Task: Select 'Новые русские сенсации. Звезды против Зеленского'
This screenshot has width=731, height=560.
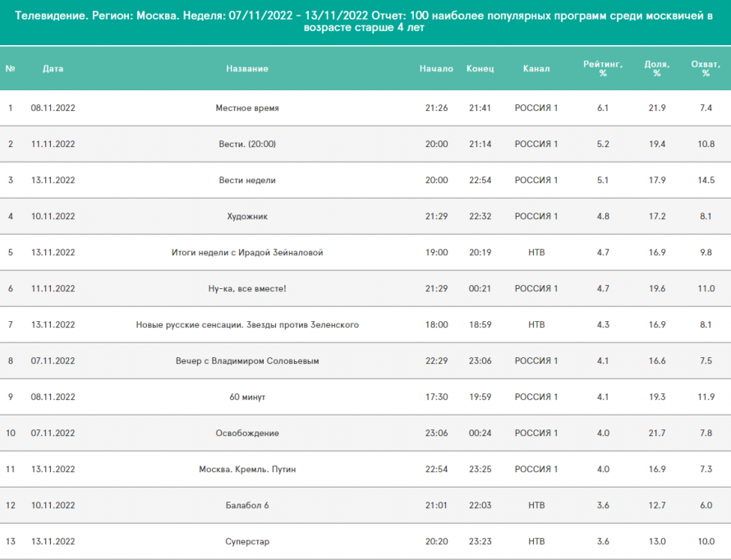Action: pos(247,324)
